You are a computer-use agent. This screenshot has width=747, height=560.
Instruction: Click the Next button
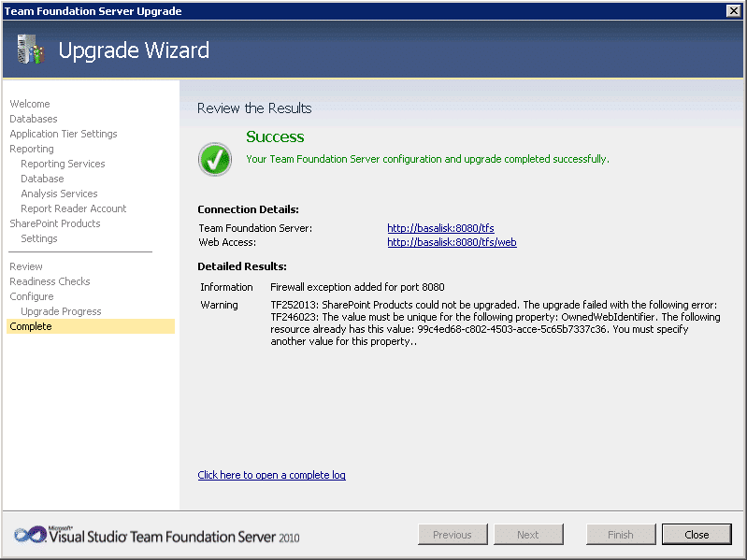(528, 534)
